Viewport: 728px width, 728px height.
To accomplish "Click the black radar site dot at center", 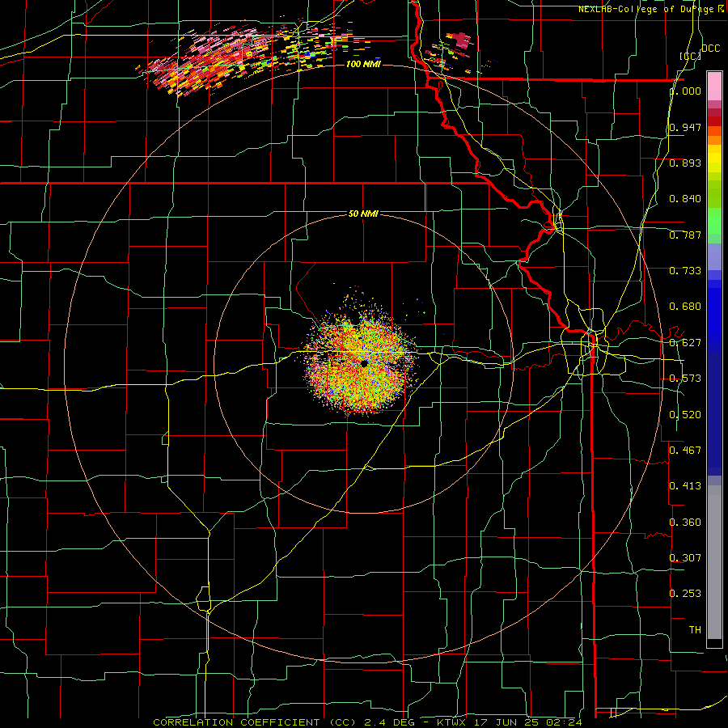I will click(x=365, y=363).
